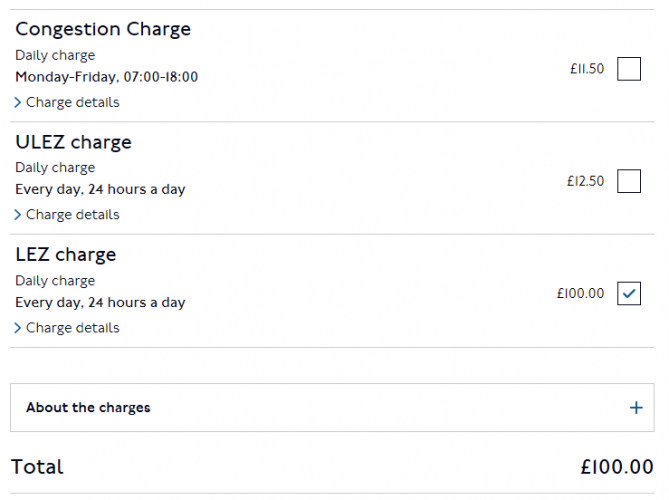
Task: Click the Total label
Action: [37, 467]
